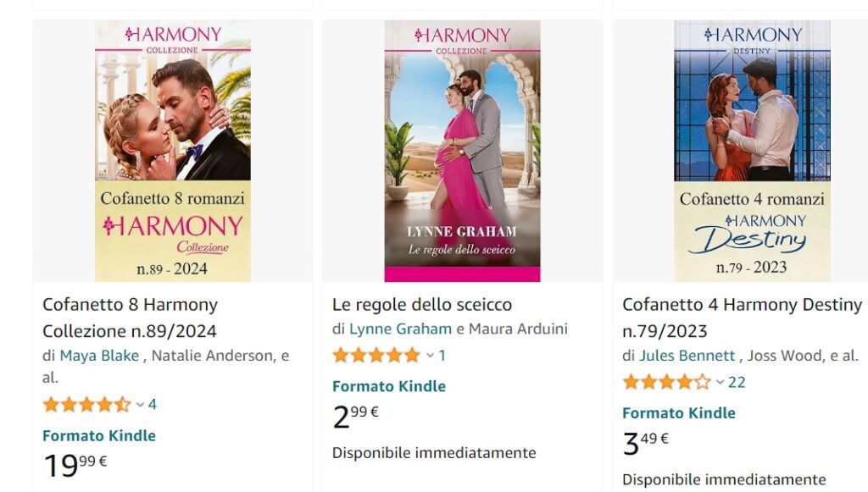Open title Cofanetto 8 Harmony Collezione n.89/2024
Screen dimensions: 868x492
(130, 318)
